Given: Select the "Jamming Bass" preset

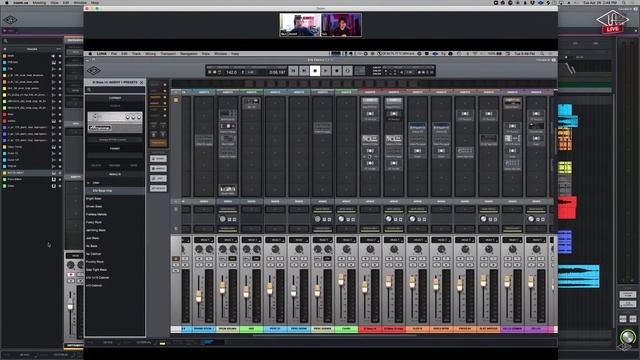Looking at the screenshot, I should (96, 230).
